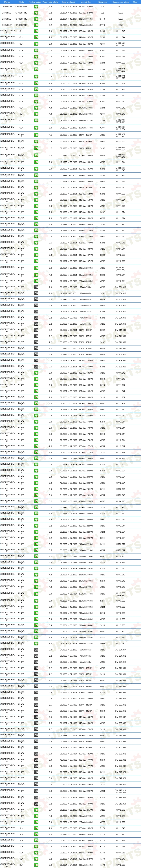The width and height of the screenshot is (141, 868).
Task: Click the Lata produkcji column header
Action: (69, 2)
